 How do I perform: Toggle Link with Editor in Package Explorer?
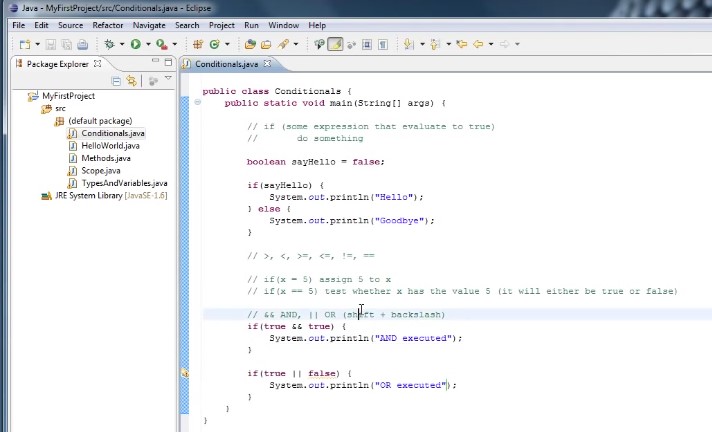tap(132, 80)
